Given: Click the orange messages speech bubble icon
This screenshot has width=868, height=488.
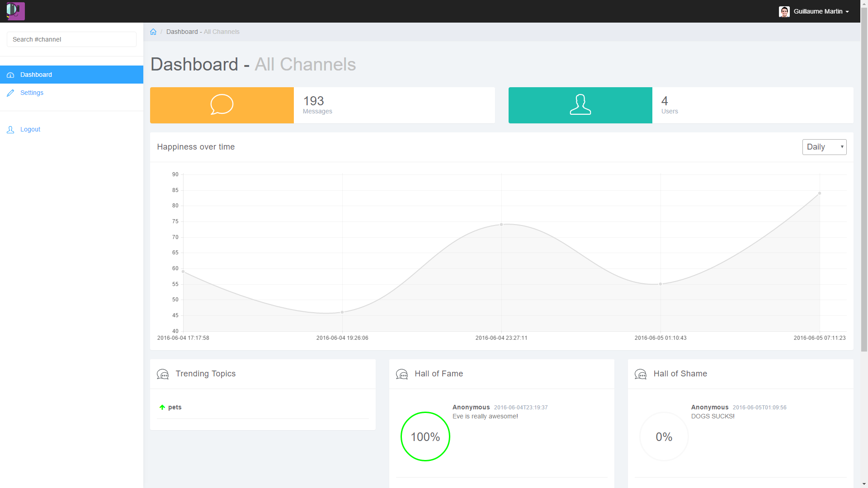Looking at the screenshot, I should pyautogui.click(x=222, y=105).
